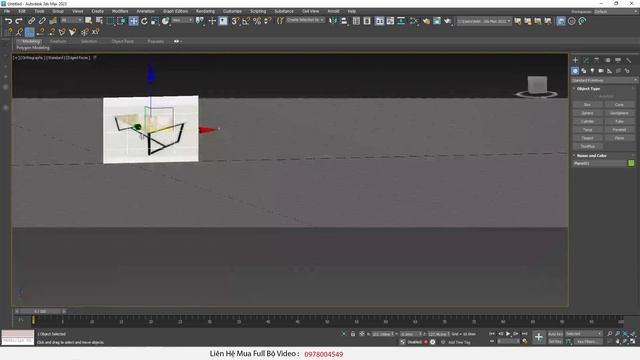The image size is (640, 360).
Task: Switch to Object Paint ribbon tab
Action: (122, 41)
